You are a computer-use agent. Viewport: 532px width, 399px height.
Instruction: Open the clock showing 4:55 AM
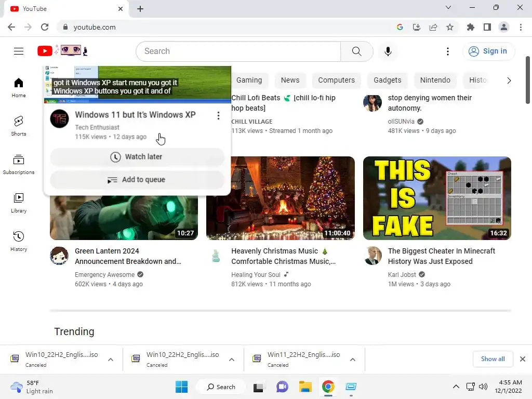tap(508, 387)
